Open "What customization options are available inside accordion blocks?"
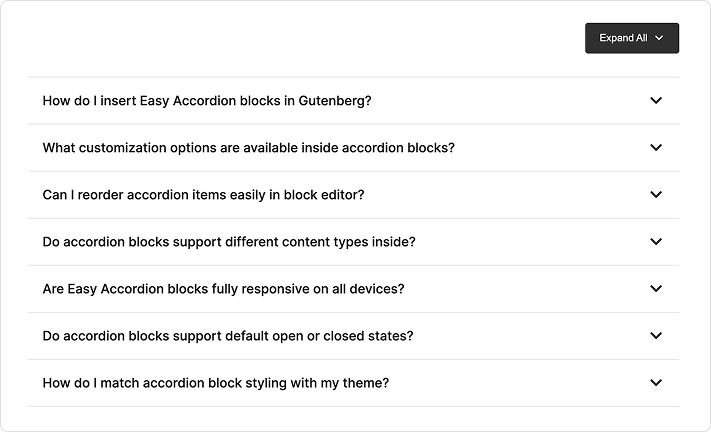Screen dimensions: 711x432 pyautogui.click(x=248, y=148)
